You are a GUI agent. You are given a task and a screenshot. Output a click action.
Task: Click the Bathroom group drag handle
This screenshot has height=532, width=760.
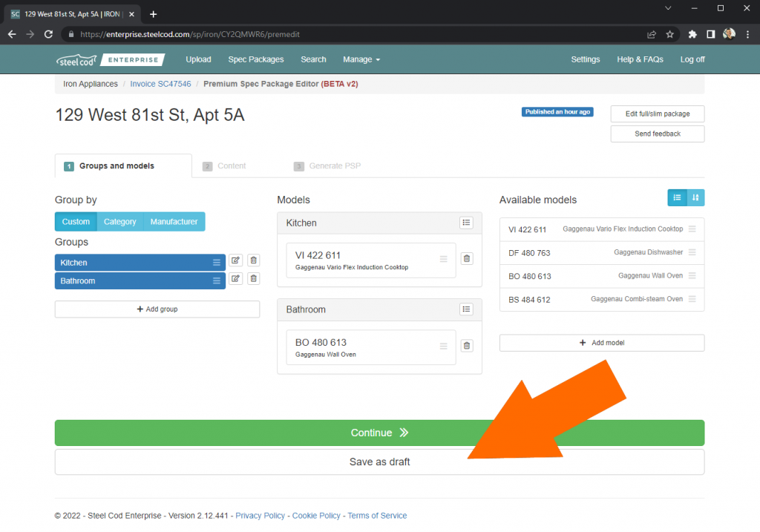click(217, 280)
